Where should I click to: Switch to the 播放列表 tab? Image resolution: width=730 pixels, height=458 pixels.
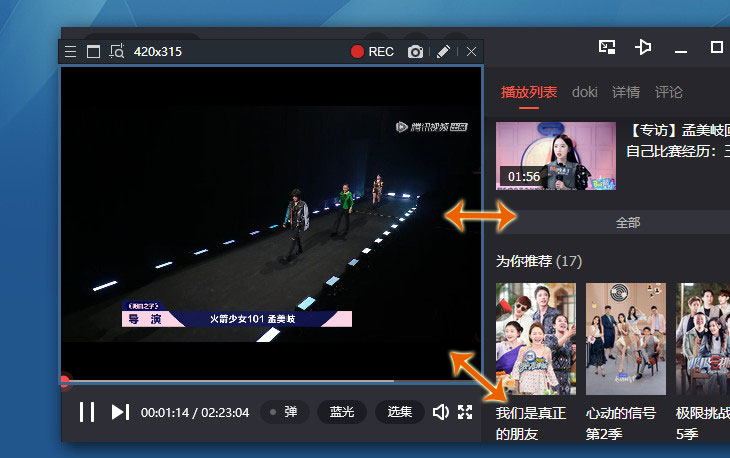tap(529, 92)
